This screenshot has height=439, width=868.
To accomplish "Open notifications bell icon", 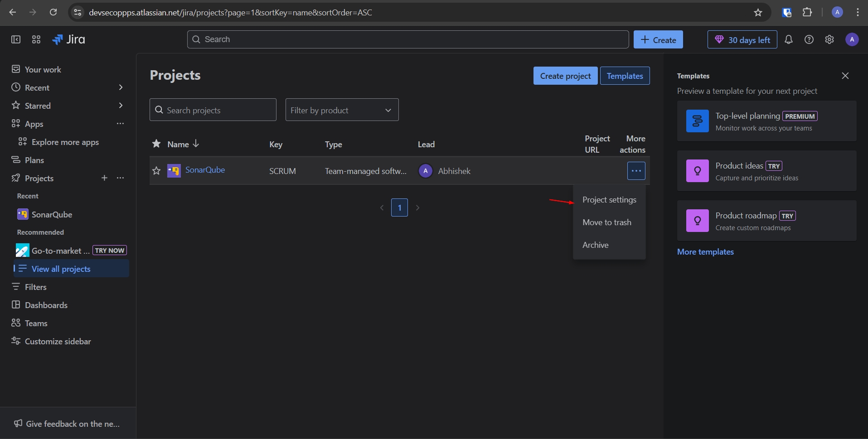I will point(789,39).
